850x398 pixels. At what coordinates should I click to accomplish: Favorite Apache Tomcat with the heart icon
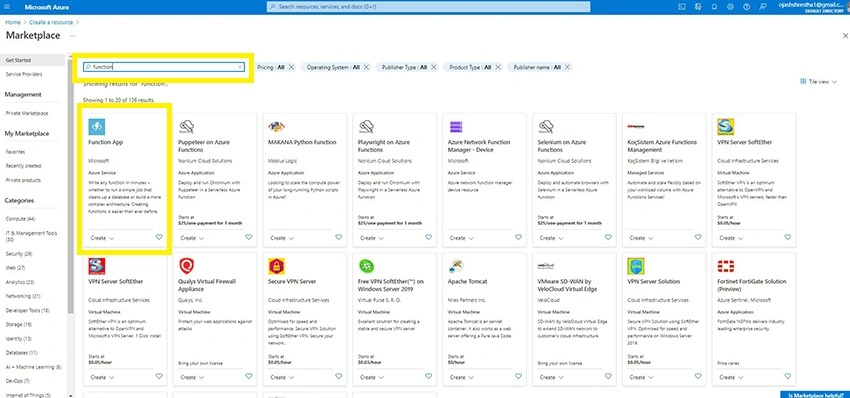point(518,376)
